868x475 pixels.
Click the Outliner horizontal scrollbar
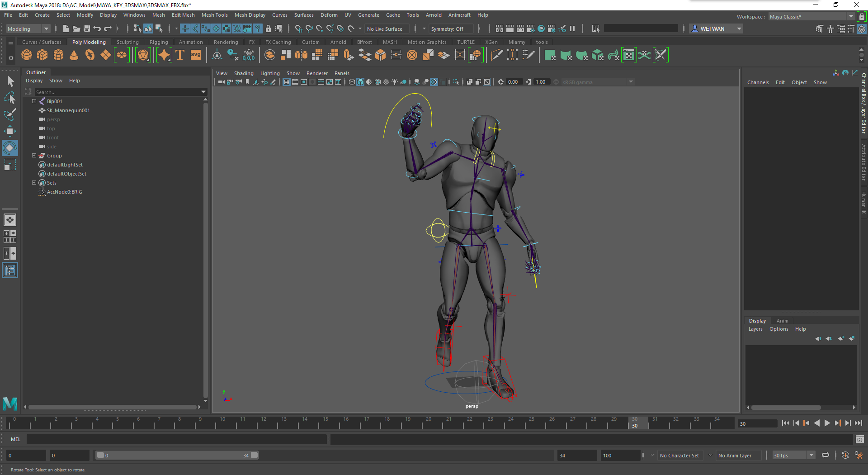[112, 407]
